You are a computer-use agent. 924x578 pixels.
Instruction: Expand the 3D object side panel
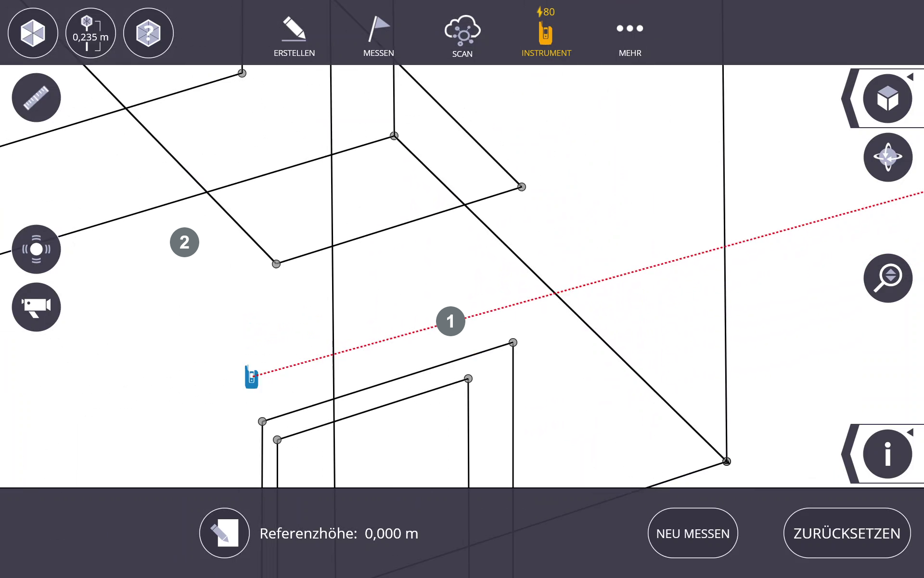point(887,99)
